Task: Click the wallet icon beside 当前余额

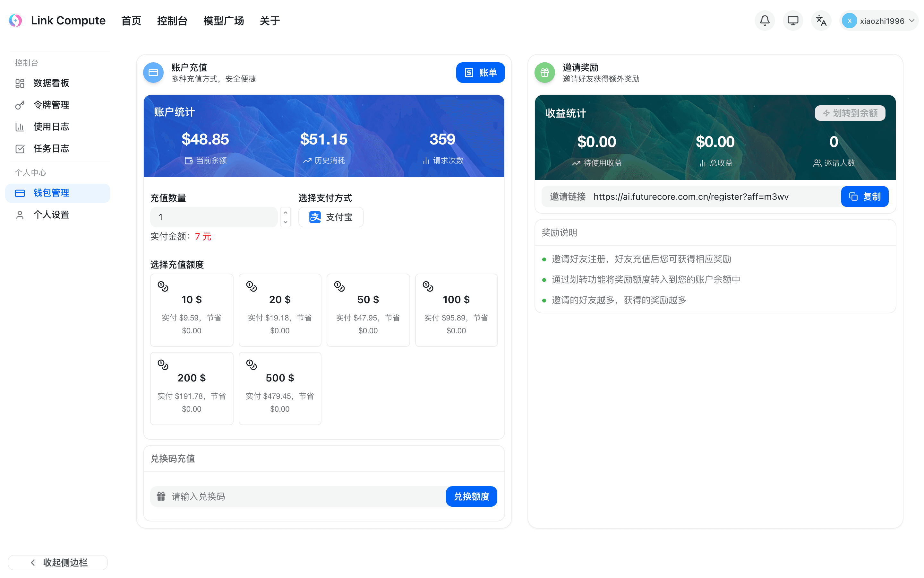Action: pos(189,161)
